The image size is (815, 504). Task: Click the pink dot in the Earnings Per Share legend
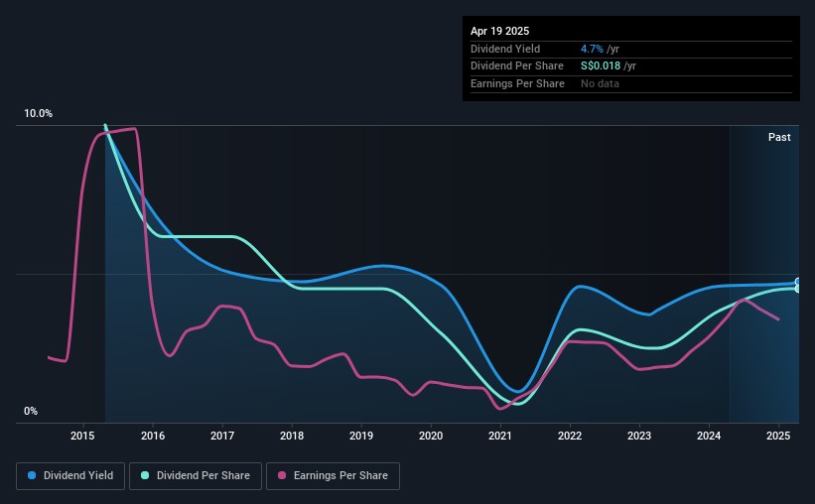[281, 476]
